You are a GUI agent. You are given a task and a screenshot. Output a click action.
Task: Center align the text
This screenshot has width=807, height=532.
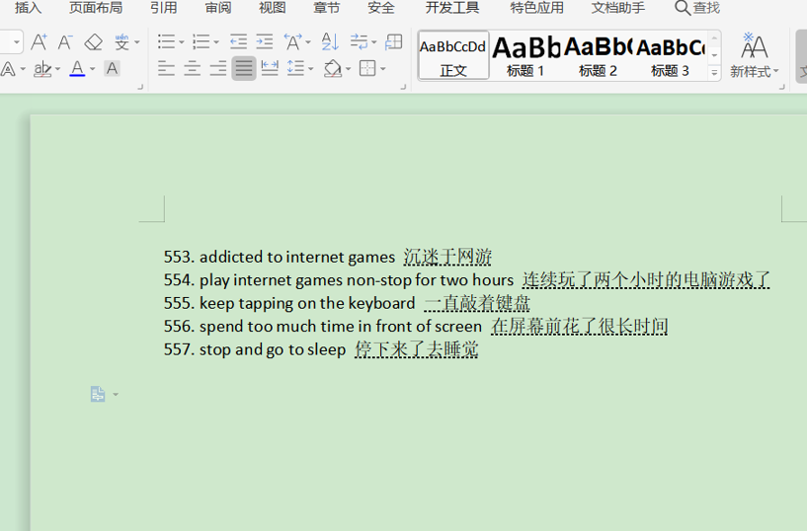point(192,68)
